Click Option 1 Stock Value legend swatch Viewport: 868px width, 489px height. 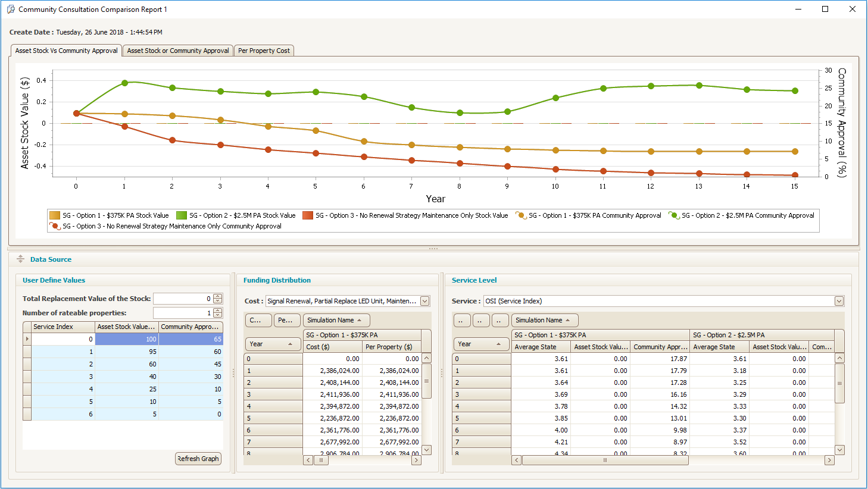(x=55, y=215)
